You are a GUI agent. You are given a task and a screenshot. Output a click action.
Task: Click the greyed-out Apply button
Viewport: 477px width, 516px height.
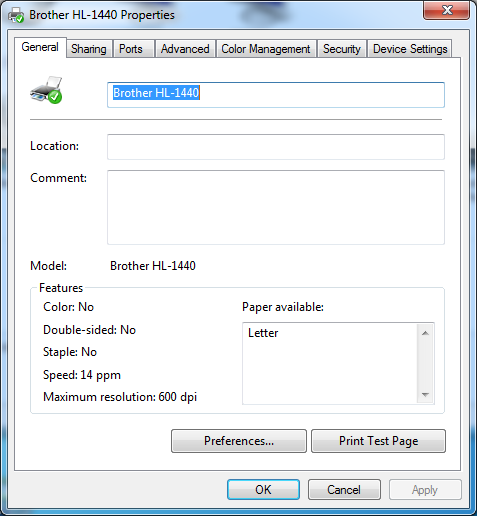pyautogui.click(x=425, y=490)
